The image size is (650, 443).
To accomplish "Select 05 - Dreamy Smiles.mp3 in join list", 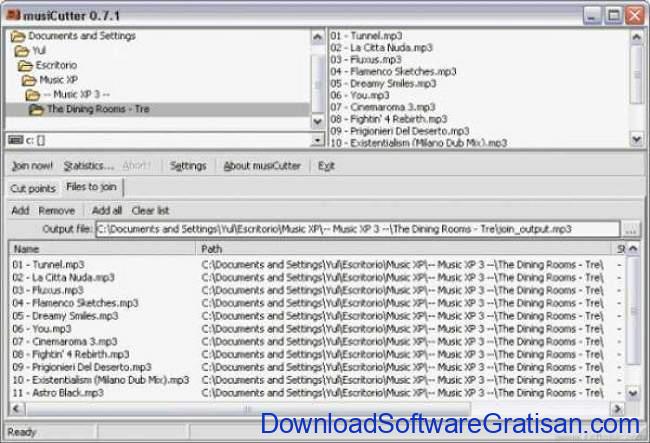I will pyautogui.click(x=65, y=316).
